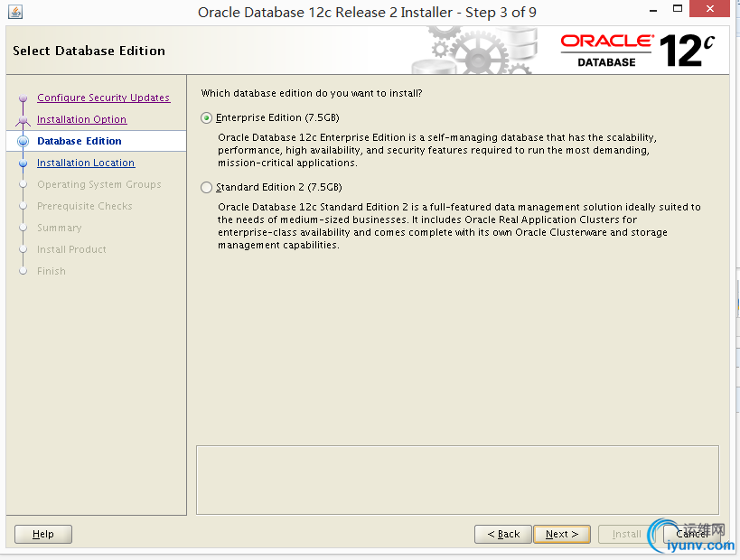
Task: Minimize the installer window
Action: (x=653, y=10)
